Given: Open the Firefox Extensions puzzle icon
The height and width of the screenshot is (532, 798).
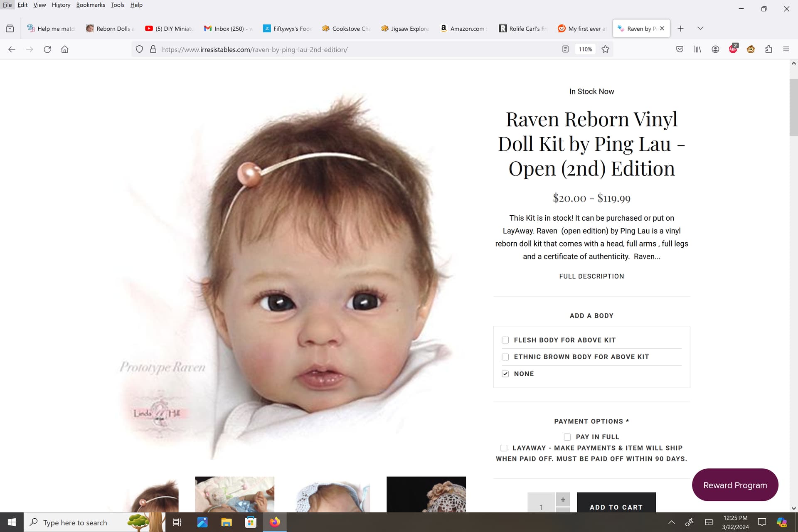Looking at the screenshot, I should (768, 49).
